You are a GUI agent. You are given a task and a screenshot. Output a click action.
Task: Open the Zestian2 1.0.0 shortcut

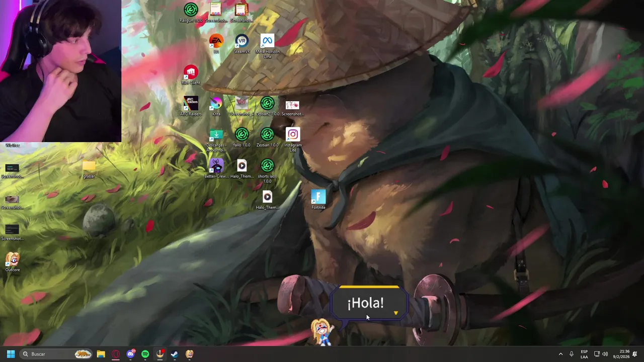pyautogui.click(x=267, y=107)
